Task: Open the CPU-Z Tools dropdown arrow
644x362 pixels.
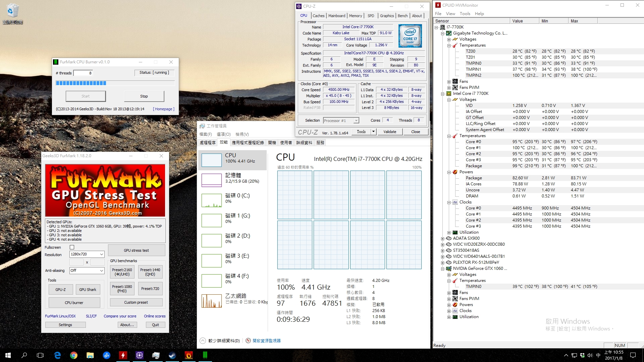Action: pos(373,132)
